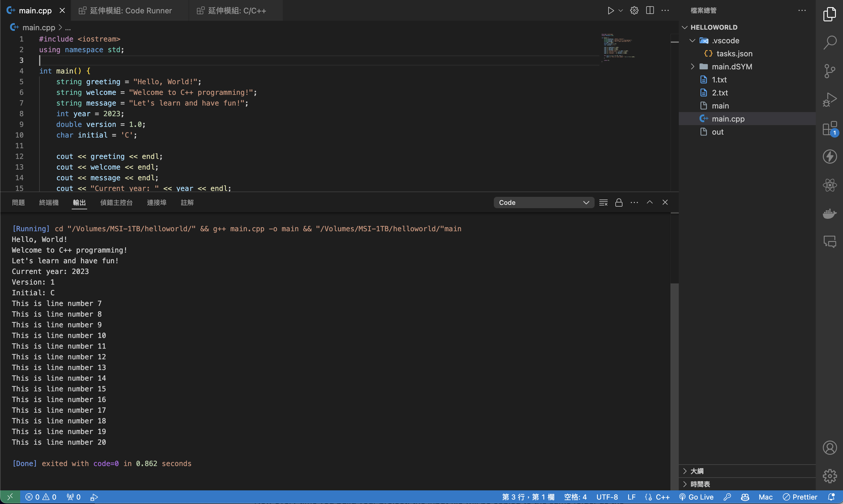This screenshot has height=504, width=843.
Task: Expand the 大綱 outline section
Action: (x=747, y=471)
